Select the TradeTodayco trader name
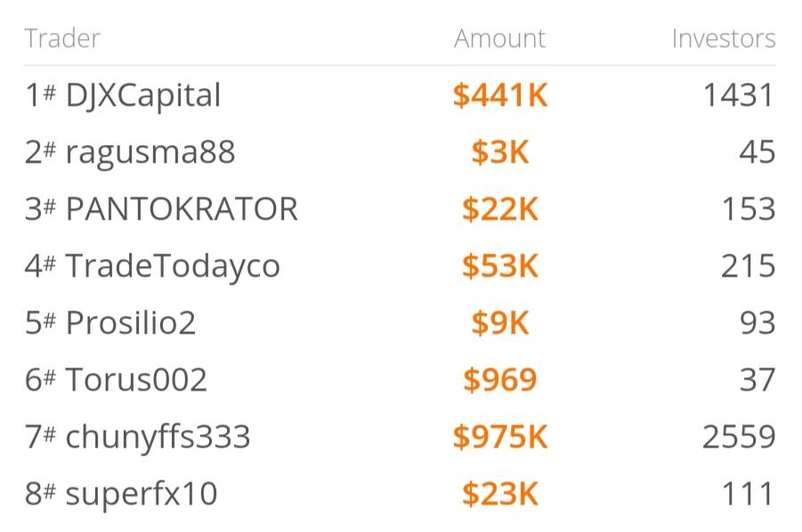The width and height of the screenshot is (802, 532). point(173,266)
